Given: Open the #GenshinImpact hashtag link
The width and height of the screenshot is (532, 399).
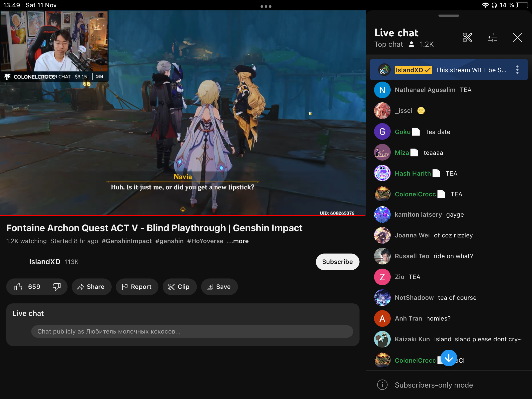Looking at the screenshot, I should coord(127,241).
